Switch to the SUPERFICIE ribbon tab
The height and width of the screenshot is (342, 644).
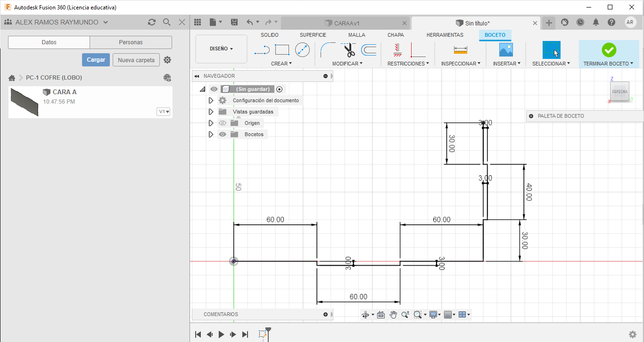(x=313, y=35)
